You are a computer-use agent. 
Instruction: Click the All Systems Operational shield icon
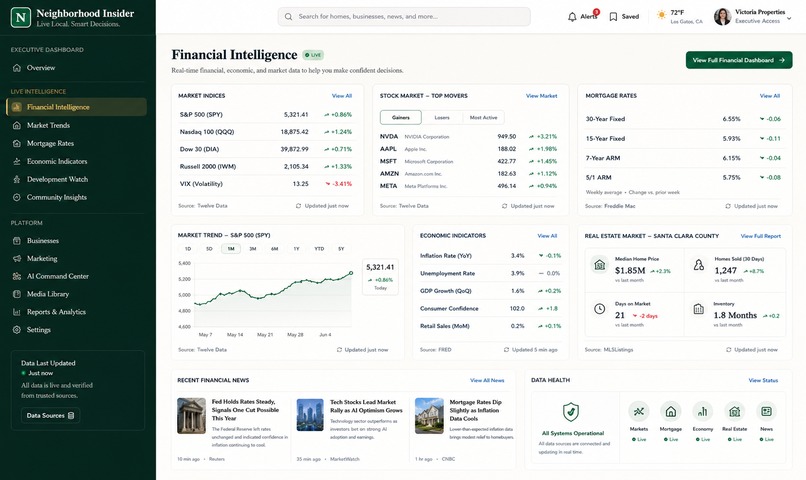tap(571, 412)
